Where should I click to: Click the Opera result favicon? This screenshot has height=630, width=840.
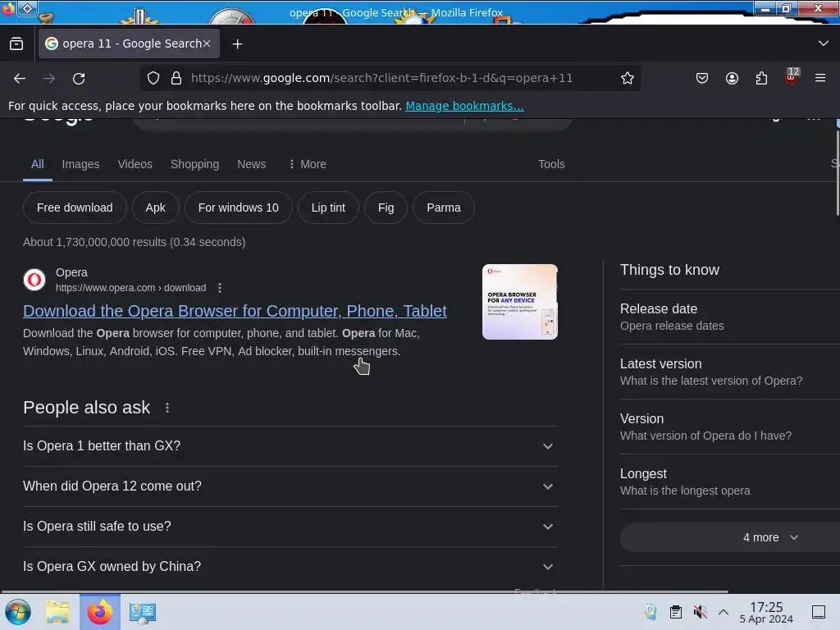(x=34, y=280)
